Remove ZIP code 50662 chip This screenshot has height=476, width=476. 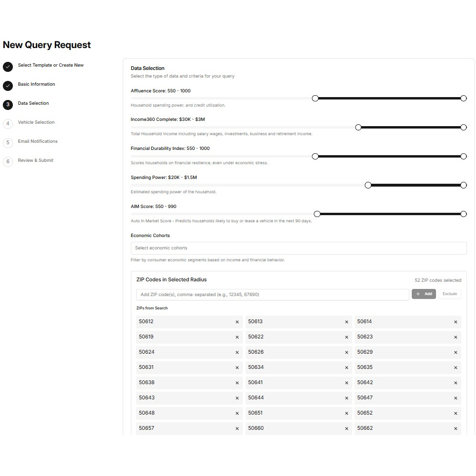[456, 429]
